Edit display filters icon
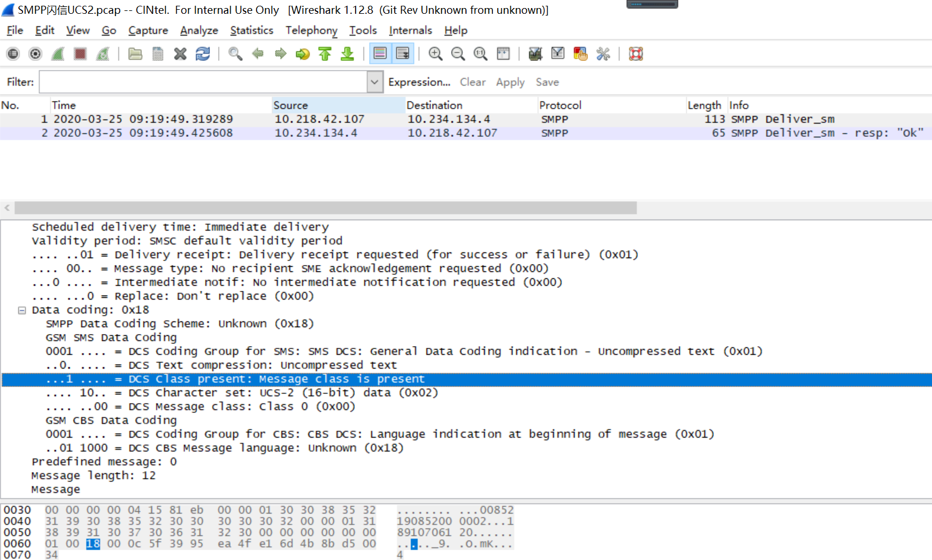 (558, 54)
